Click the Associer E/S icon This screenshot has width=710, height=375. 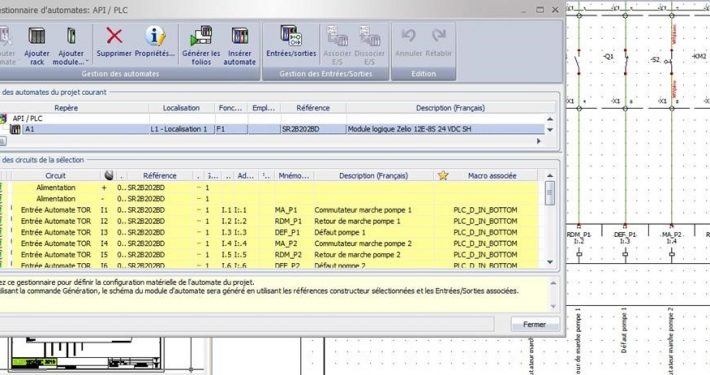pyautogui.click(x=337, y=36)
